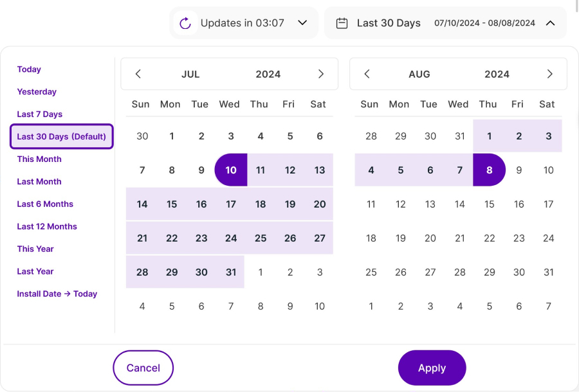Viewport: 579px width, 392px height.
Task: Select August 8 end date
Action: pyautogui.click(x=489, y=170)
